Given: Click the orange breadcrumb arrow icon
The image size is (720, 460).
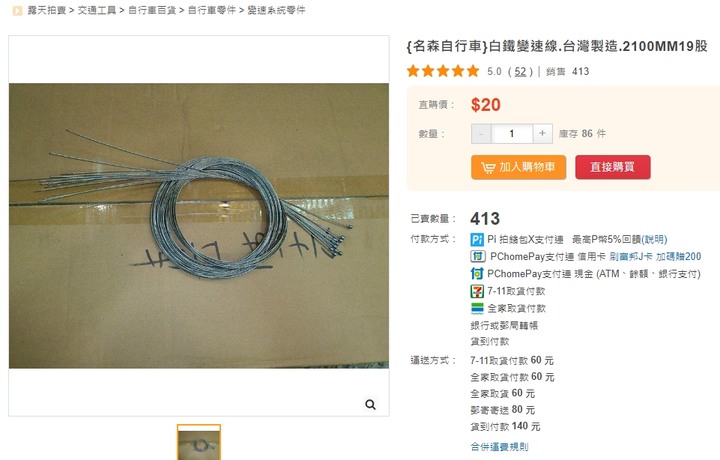Looking at the screenshot, I should point(17,11).
